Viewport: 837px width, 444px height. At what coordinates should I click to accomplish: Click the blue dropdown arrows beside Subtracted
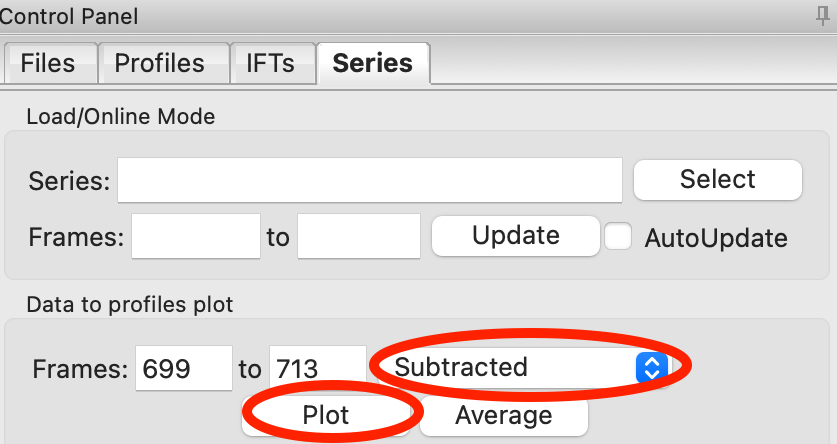point(650,367)
